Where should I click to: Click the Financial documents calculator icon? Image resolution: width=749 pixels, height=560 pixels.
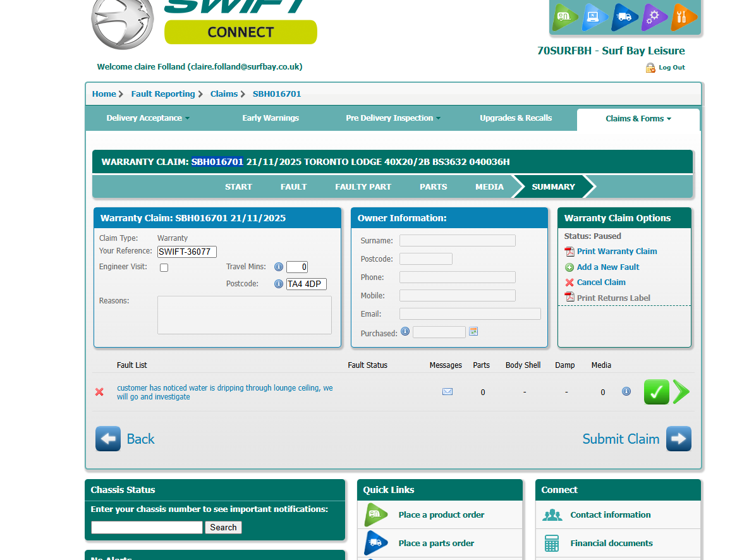tap(552, 544)
